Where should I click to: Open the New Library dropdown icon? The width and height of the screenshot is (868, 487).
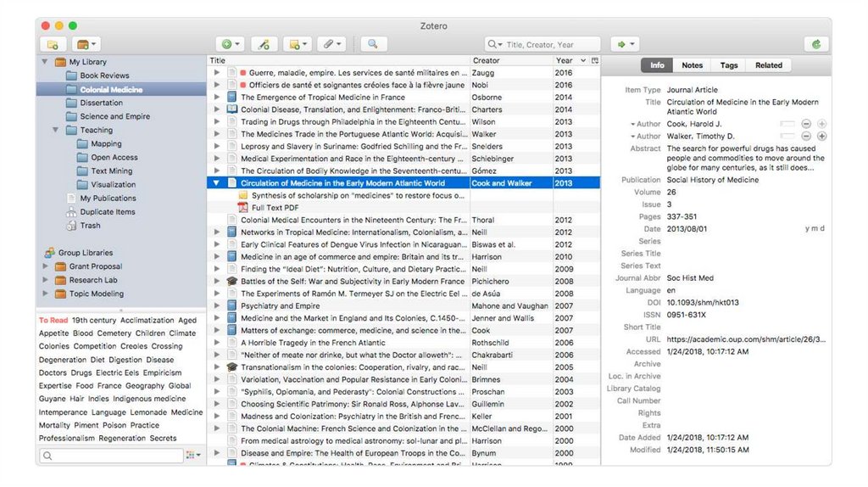[x=86, y=44]
